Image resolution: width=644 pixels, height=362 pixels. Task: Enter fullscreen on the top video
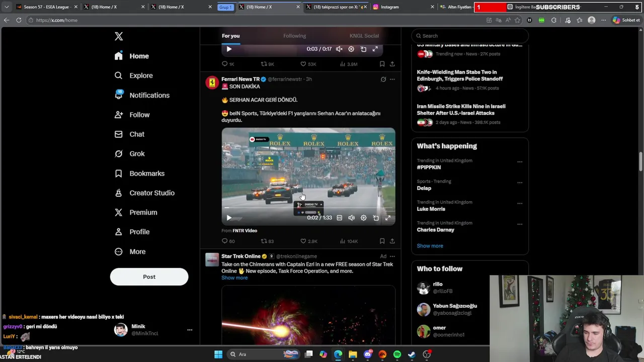(375, 49)
